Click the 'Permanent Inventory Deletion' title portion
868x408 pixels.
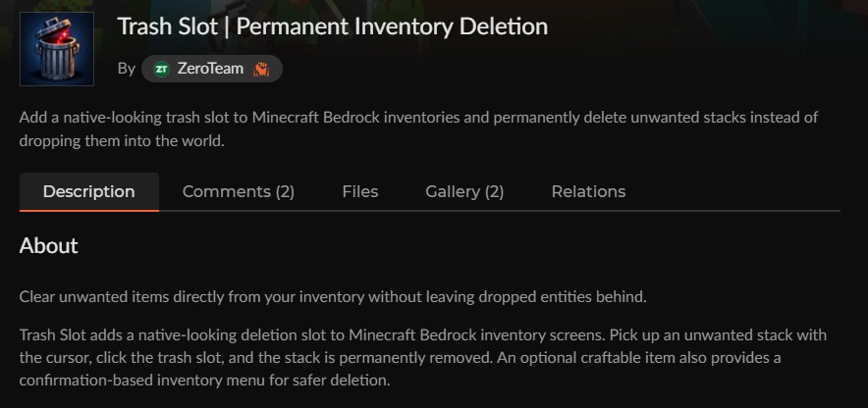coord(392,26)
